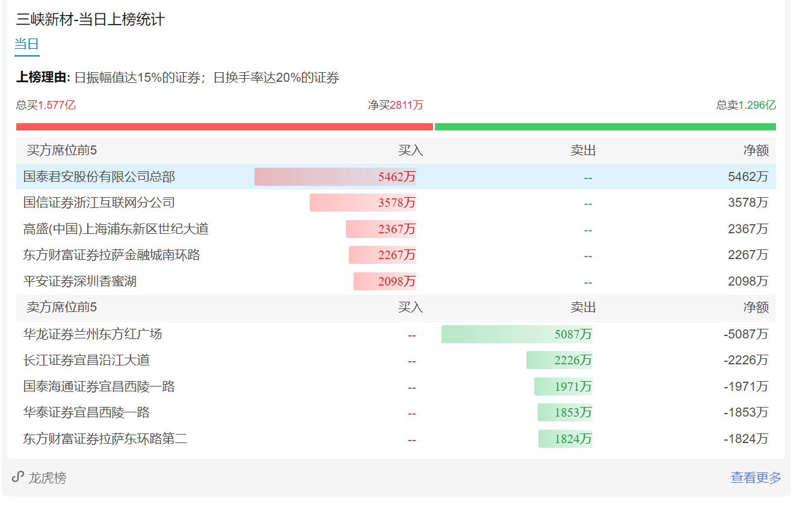Open the 龙虎榜 footer link
800x532 pixels.
[x=48, y=478]
